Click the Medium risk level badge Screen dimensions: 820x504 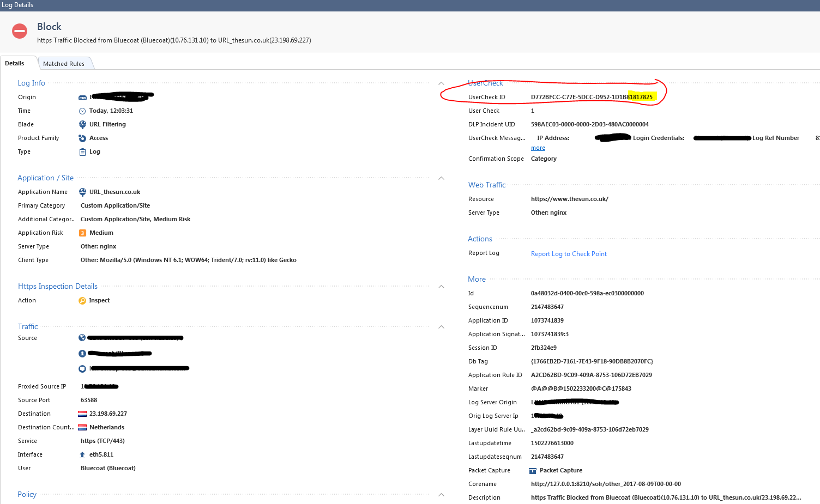pyautogui.click(x=82, y=233)
